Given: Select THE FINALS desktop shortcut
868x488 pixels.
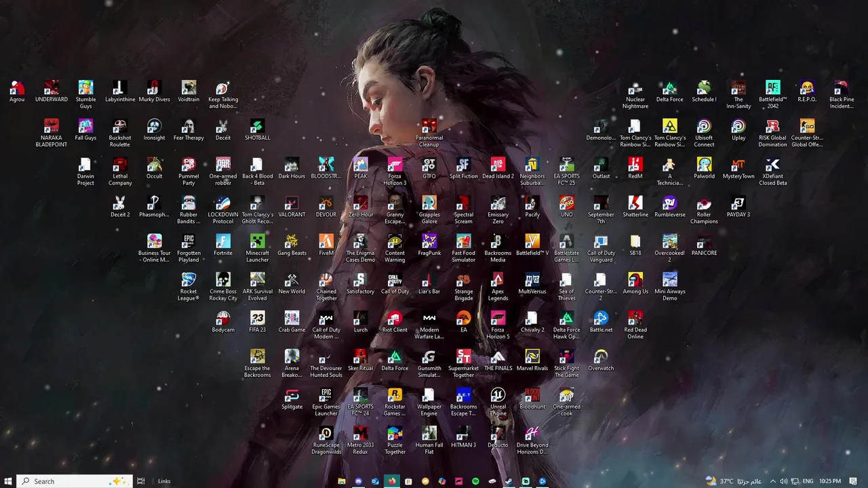Looking at the screenshot, I should (498, 361).
